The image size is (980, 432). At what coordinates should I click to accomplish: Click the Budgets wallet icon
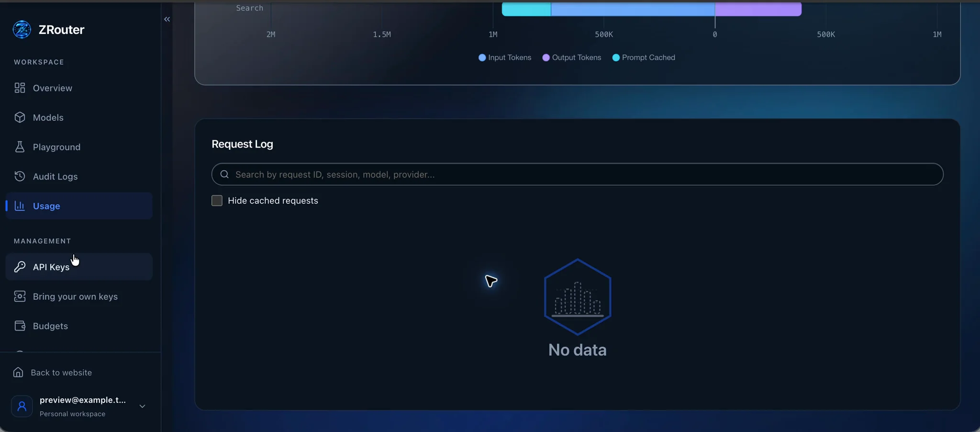click(20, 326)
